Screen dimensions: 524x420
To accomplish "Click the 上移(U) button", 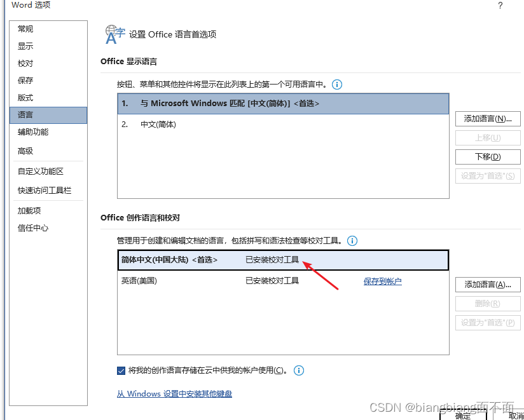I will click(x=488, y=138).
